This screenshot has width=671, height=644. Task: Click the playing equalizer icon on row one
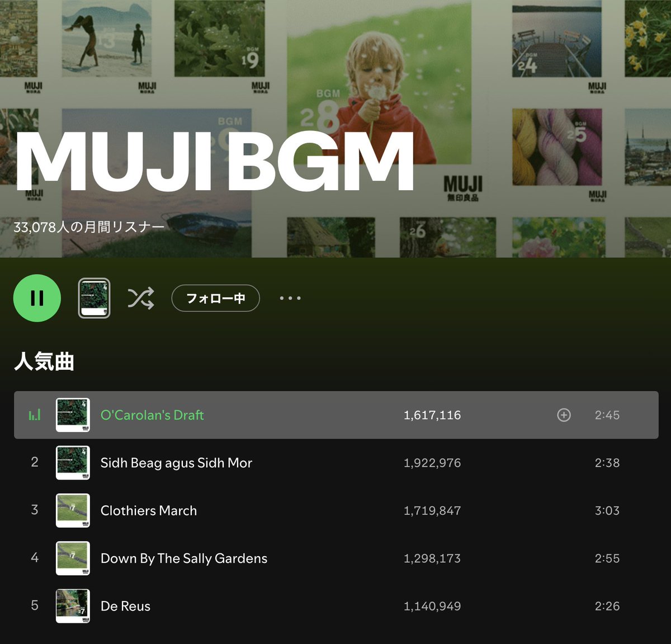coord(35,415)
